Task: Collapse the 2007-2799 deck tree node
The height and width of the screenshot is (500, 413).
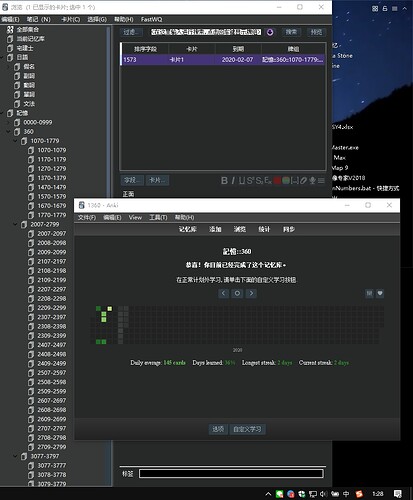Action: 15,224
